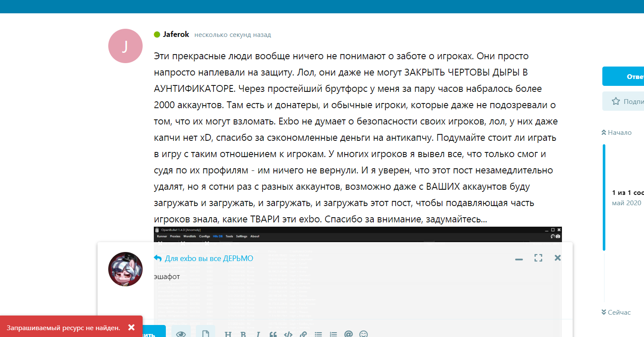Insert a quote block in reply

click(273, 334)
